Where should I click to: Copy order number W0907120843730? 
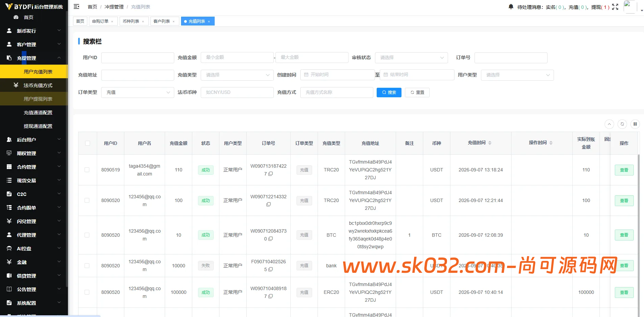click(271, 239)
